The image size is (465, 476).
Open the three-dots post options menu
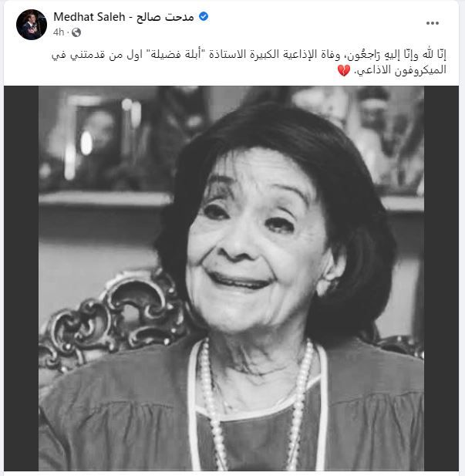(x=432, y=23)
